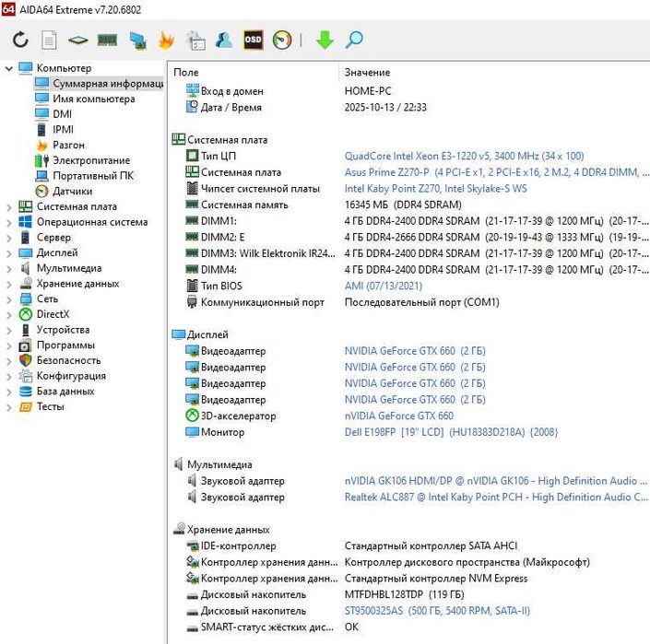The image size is (650, 644).
Task: Select the HOME-PC value
Action: [x=368, y=91]
